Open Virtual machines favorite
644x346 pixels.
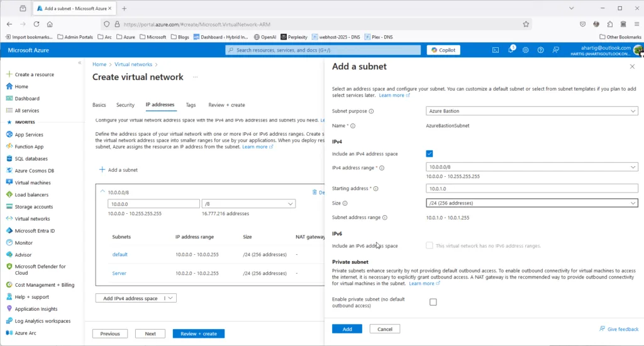[x=28, y=182]
